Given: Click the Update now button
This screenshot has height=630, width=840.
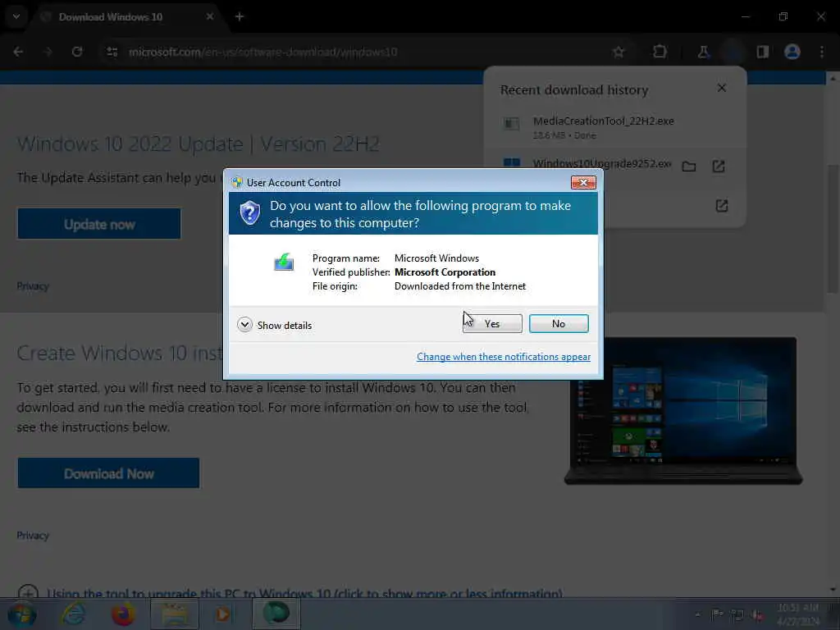Looking at the screenshot, I should pyautogui.click(x=99, y=224).
